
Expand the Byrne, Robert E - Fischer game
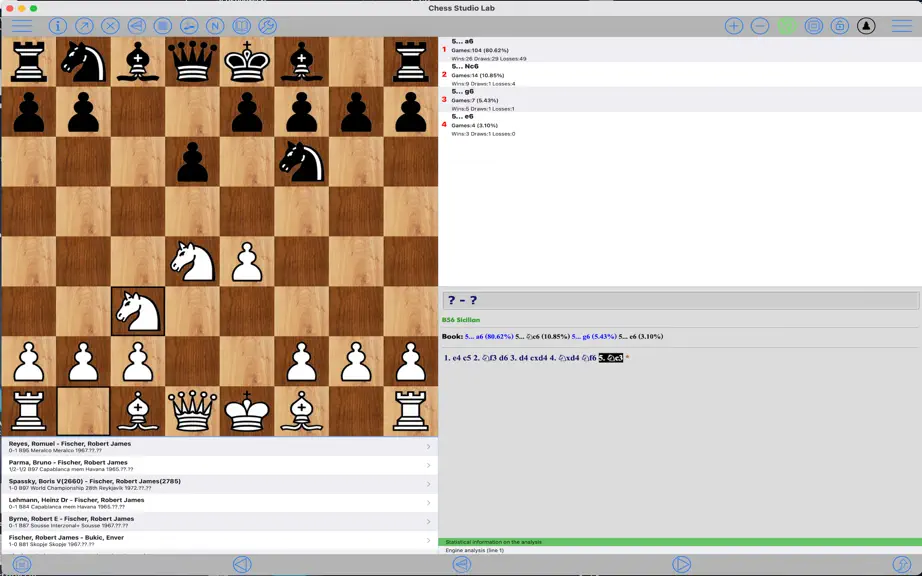[x=219, y=522]
